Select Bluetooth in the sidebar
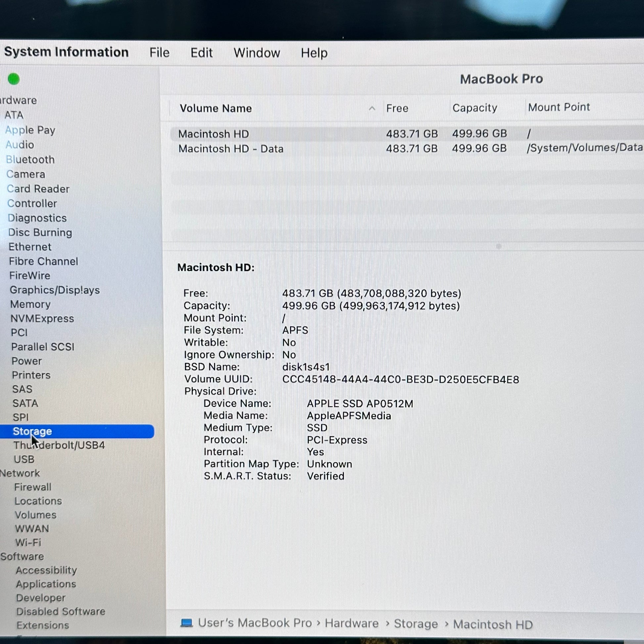Viewport: 644px width, 644px height. tap(30, 159)
